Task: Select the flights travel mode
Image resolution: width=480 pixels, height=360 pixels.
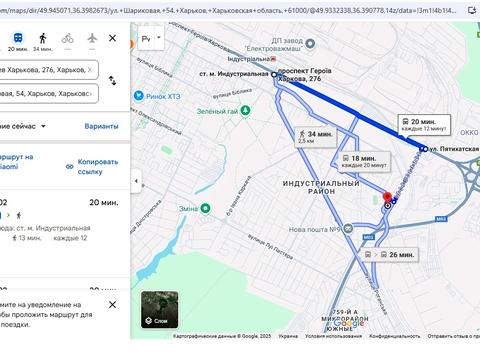Action: [92, 41]
